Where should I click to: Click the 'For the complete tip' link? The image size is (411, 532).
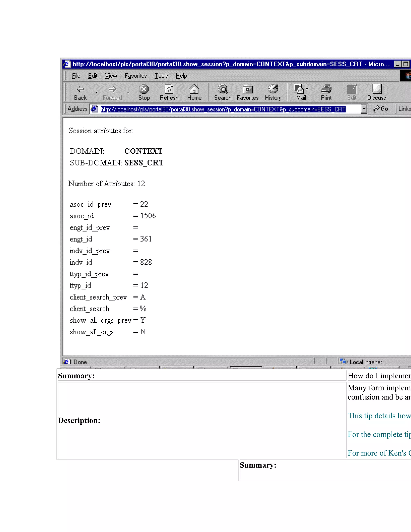(x=379, y=434)
